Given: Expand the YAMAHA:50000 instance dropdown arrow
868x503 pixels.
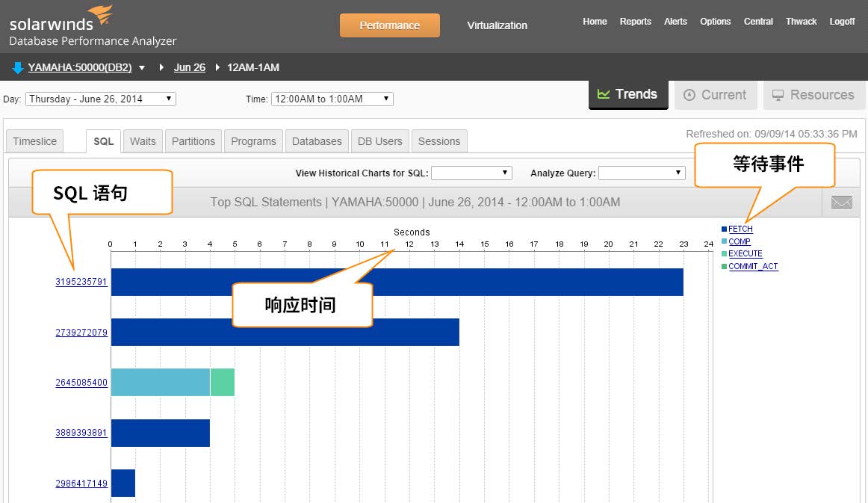Looking at the screenshot, I should (142, 68).
